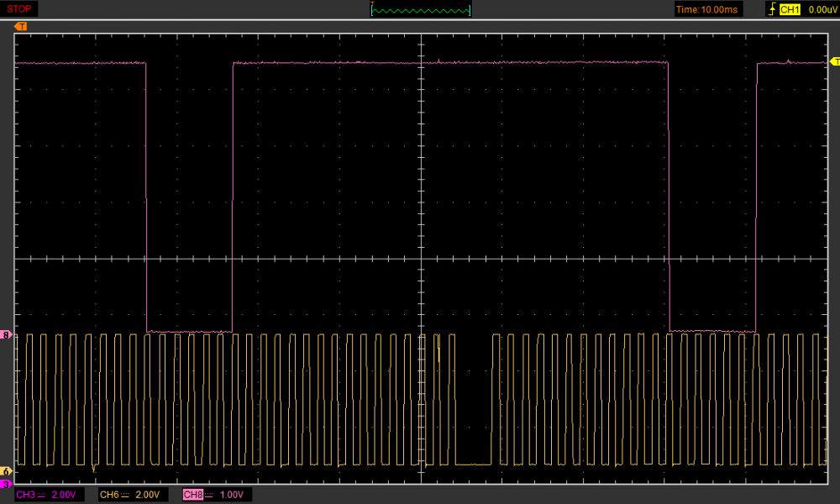
Task: Open the CH6 2.00V scale setting
Action: click(149, 495)
